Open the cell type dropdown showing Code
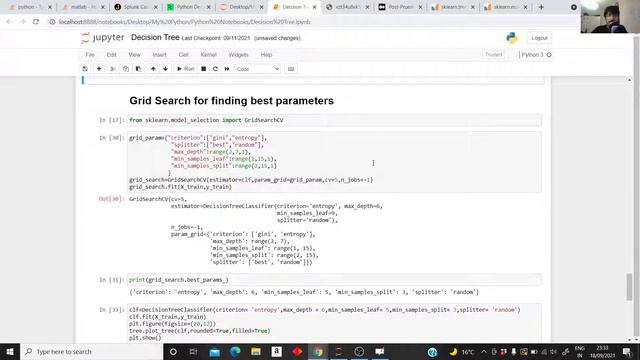The height and width of the screenshot is (360, 640). click(x=258, y=69)
